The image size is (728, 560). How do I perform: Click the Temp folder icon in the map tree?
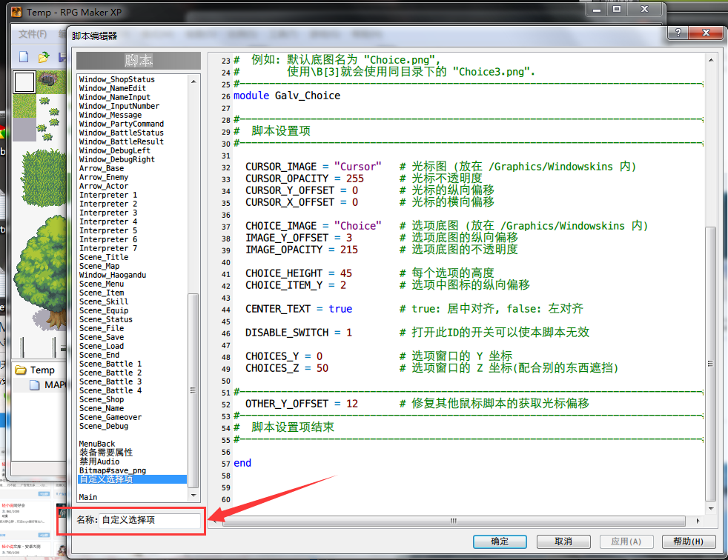coord(21,370)
